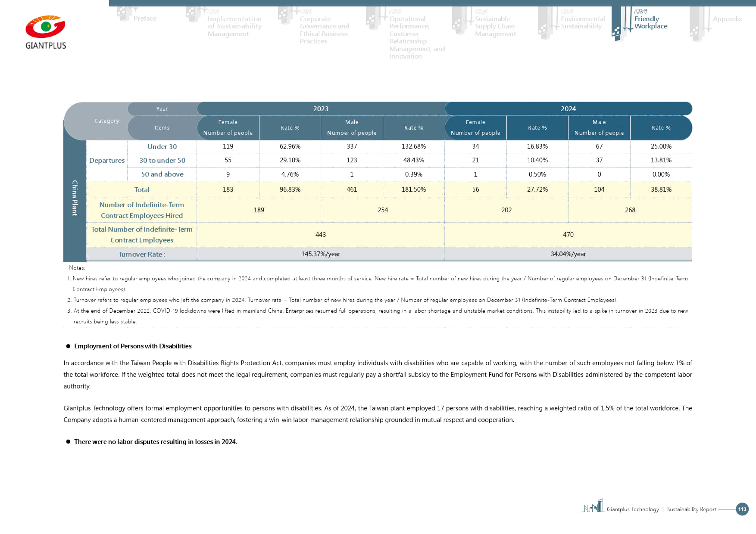This screenshot has height=534, width=756.
Task: Navigate to Sustainable Supply Chain Management
Action: [495, 26]
